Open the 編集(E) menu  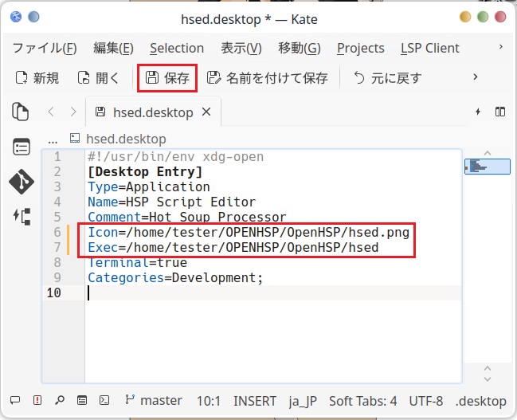(113, 48)
